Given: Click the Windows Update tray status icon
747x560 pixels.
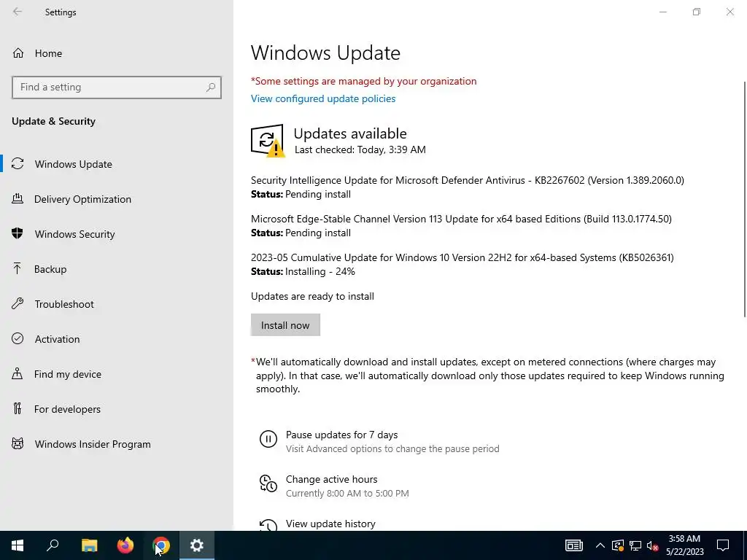Looking at the screenshot, I should tap(618, 545).
